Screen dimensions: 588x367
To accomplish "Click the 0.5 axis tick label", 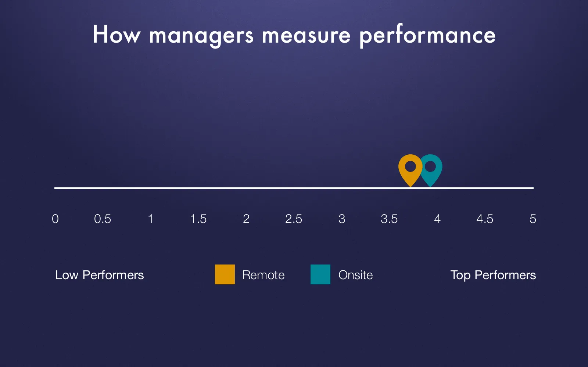I will pyautogui.click(x=103, y=219).
